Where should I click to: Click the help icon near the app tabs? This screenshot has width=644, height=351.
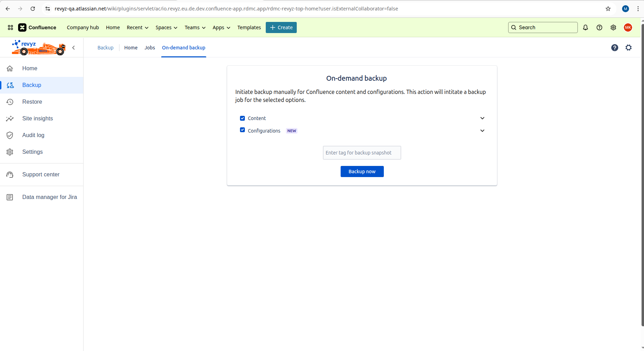(615, 48)
